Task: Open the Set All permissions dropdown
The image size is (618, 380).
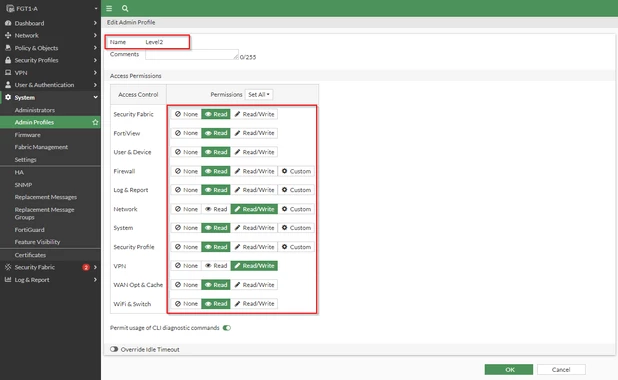Action: [x=259, y=95]
